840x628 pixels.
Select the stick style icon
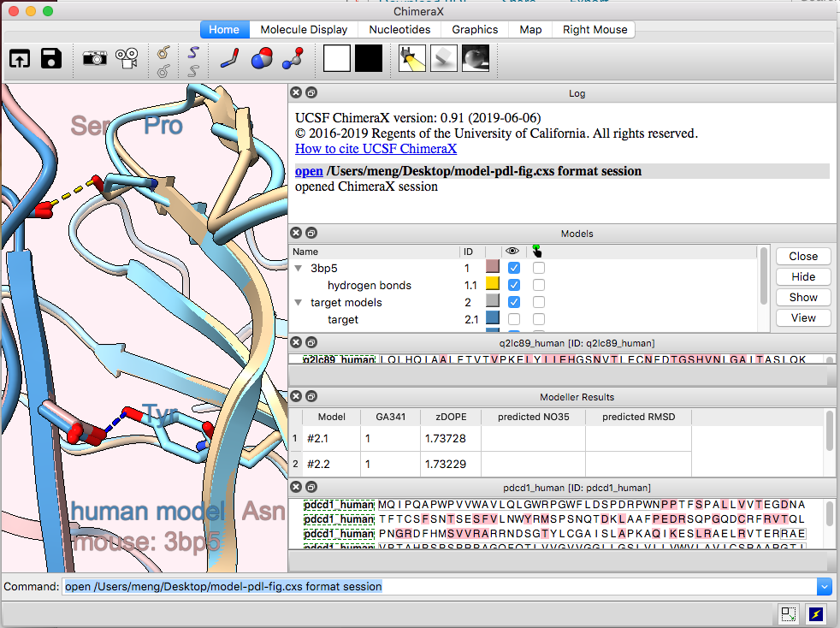229,58
